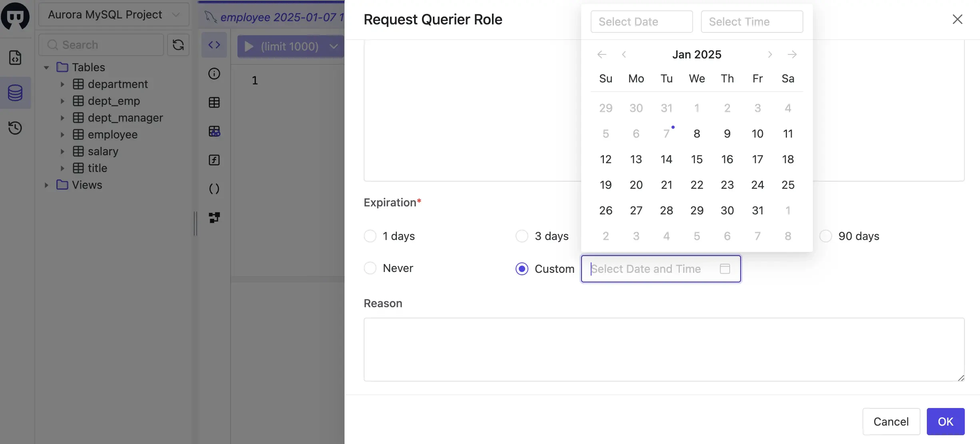Open the functions panel via the f icon
The height and width of the screenshot is (444, 980).
[x=214, y=160]
